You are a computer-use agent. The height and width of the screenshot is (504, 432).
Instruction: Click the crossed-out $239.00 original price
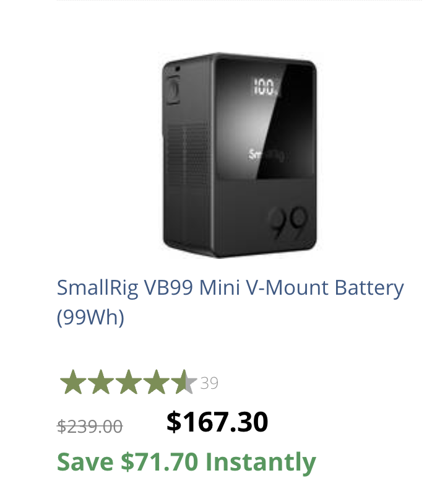tap(90, 426)
